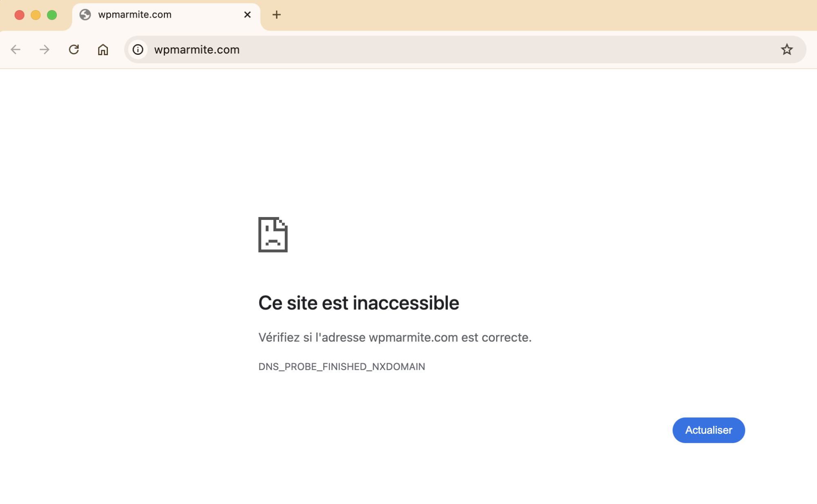This screenshot has width=817, height=504.
Task: Click the address bar showing wpmarmite.com
Action: pos(465,49)
